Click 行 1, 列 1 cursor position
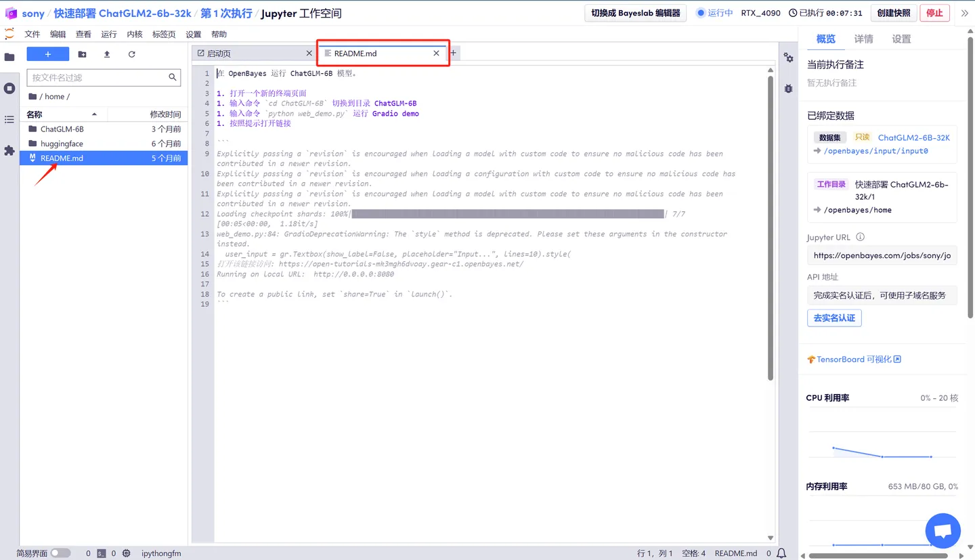 coord(655,553)
